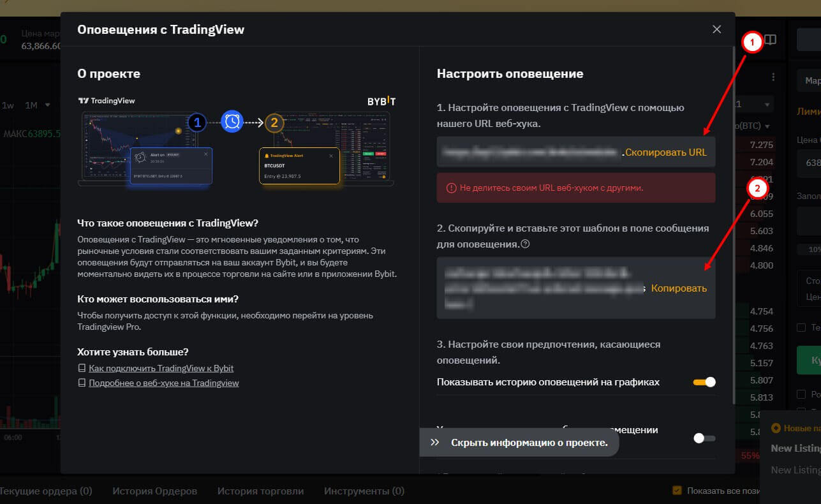Switch to the 'История Ордеров' tab
821x504 pixels.
tap(154, 491)
